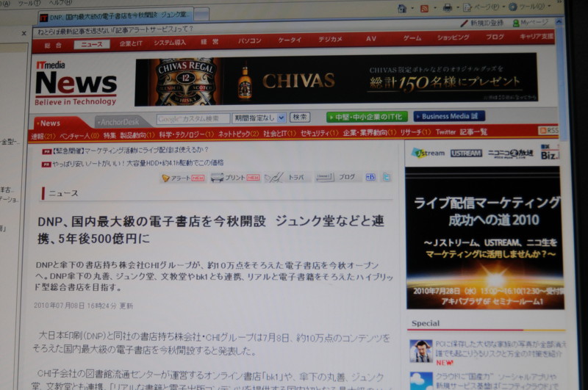Click the 検索 search button
Screen dimensions: 588x390
300,118
